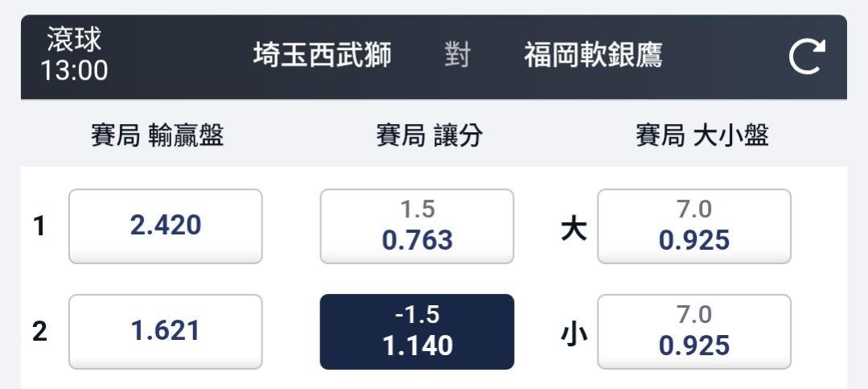Image resolution: width=868 pixels, height=389 pixels.
Task: Tap the 13:00 start time
Action: point(74,70)
